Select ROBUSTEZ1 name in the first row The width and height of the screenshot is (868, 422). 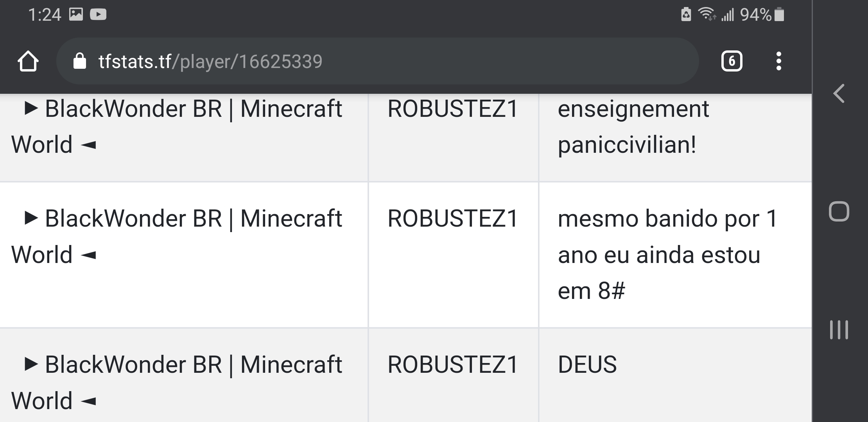click(453, 109)
